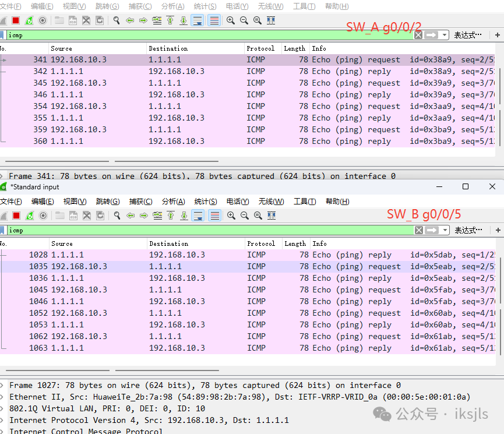Expand Ethernet II details row
Image resolution: width=504 pixels, height=434 pixels.
[2, 397]
